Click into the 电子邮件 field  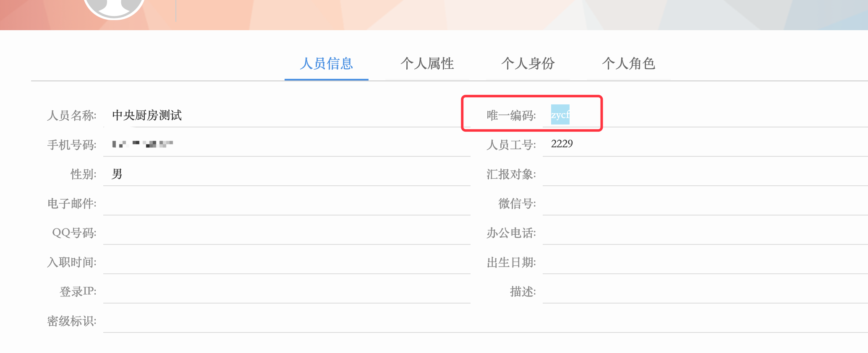click(286, 203)
